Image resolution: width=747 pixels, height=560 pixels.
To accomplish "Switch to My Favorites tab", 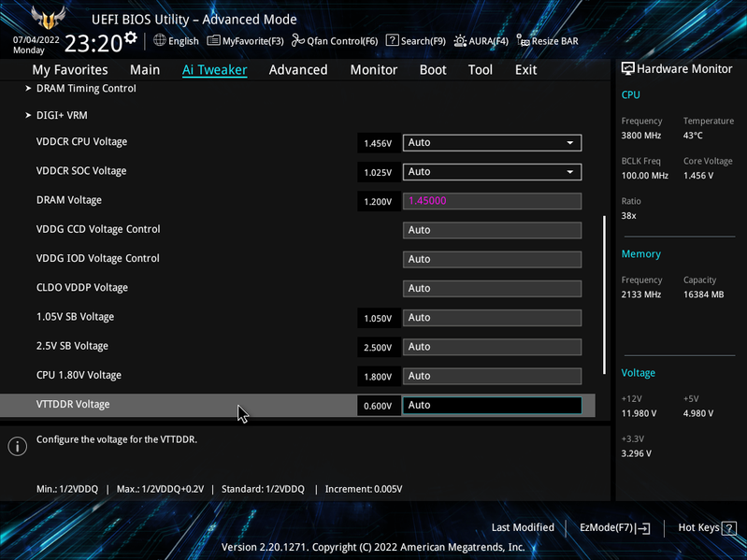I will pyautogui.click(x=70, y=70).
